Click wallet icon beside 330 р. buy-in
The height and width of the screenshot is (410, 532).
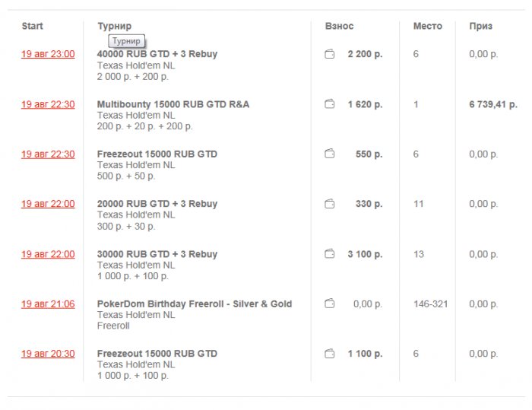(x=330, y=204)
